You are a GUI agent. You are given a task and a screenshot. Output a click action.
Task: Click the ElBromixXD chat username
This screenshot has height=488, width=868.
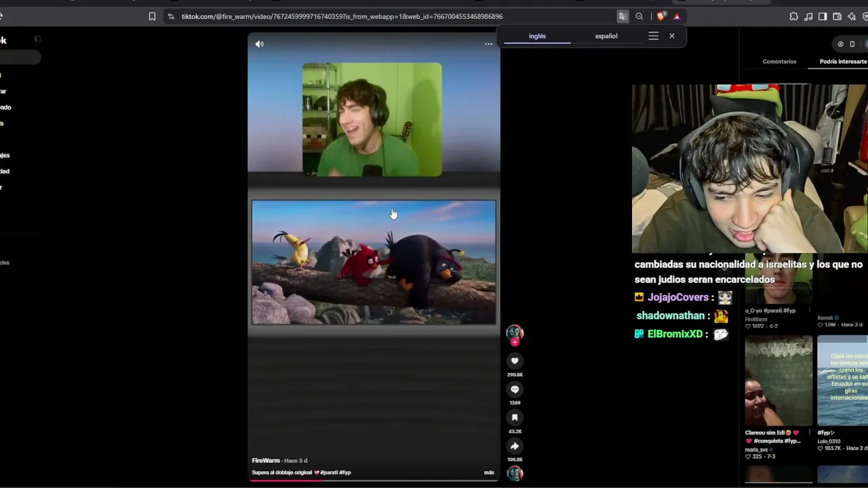click(x=675, y=334)
